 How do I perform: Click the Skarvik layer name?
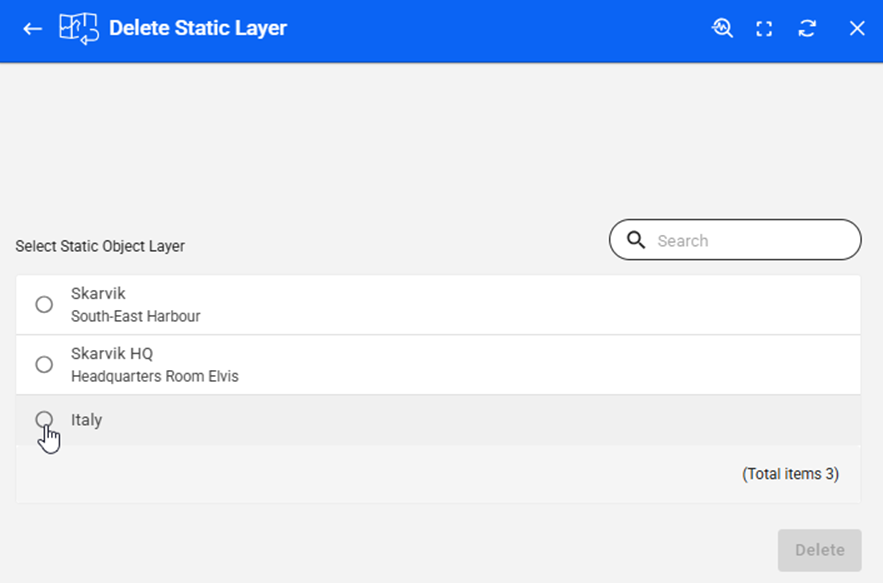(x=98, y=293)
